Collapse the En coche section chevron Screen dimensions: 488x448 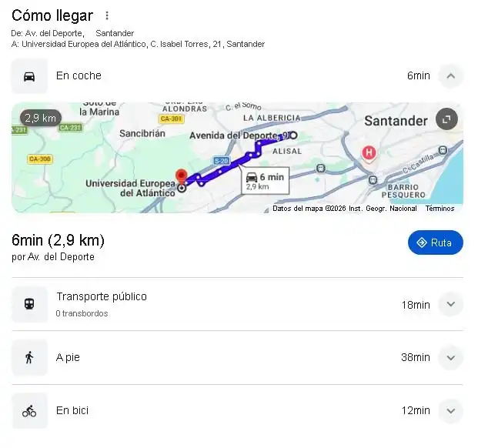click(450, 76)
